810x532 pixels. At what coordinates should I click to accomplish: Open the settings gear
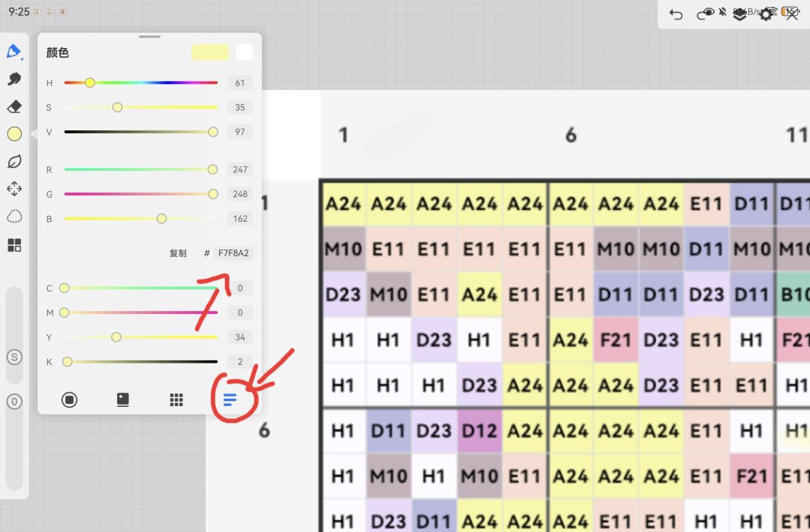pos(766,14)
